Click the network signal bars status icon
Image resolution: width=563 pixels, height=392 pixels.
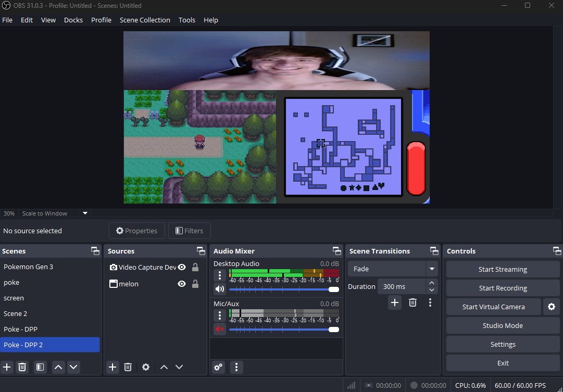coord(351,386)
